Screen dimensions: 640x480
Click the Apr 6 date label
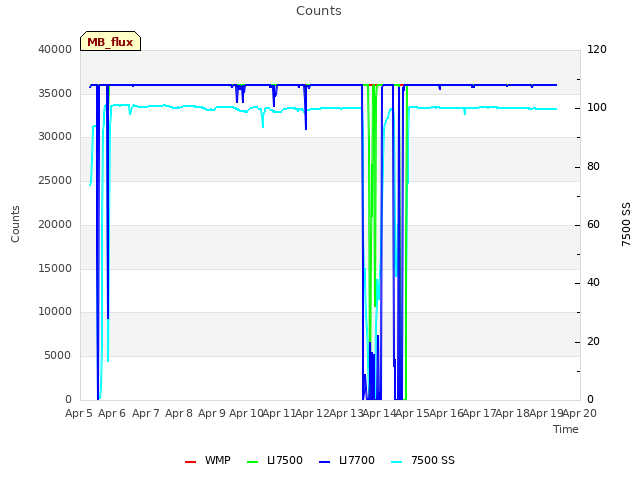(112, 413)
